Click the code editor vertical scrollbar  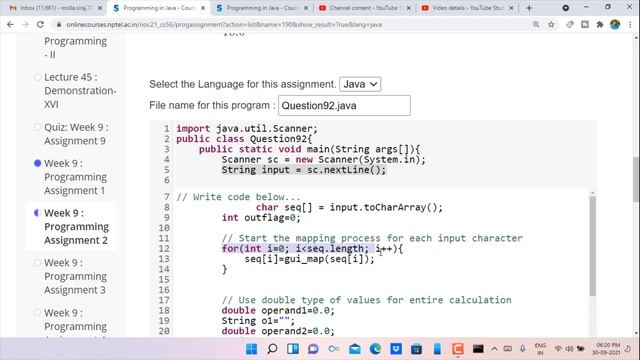pyautogui.click(x=592, y=246)
